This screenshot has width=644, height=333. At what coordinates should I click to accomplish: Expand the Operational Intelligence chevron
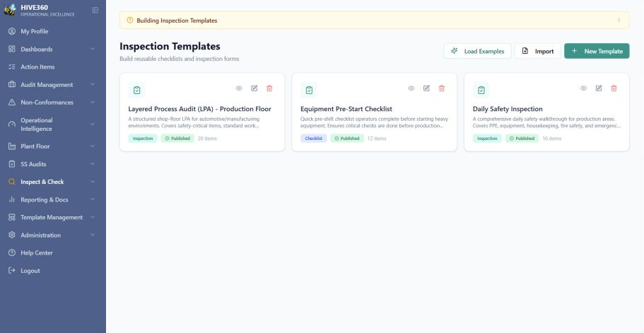coord(93,124)
